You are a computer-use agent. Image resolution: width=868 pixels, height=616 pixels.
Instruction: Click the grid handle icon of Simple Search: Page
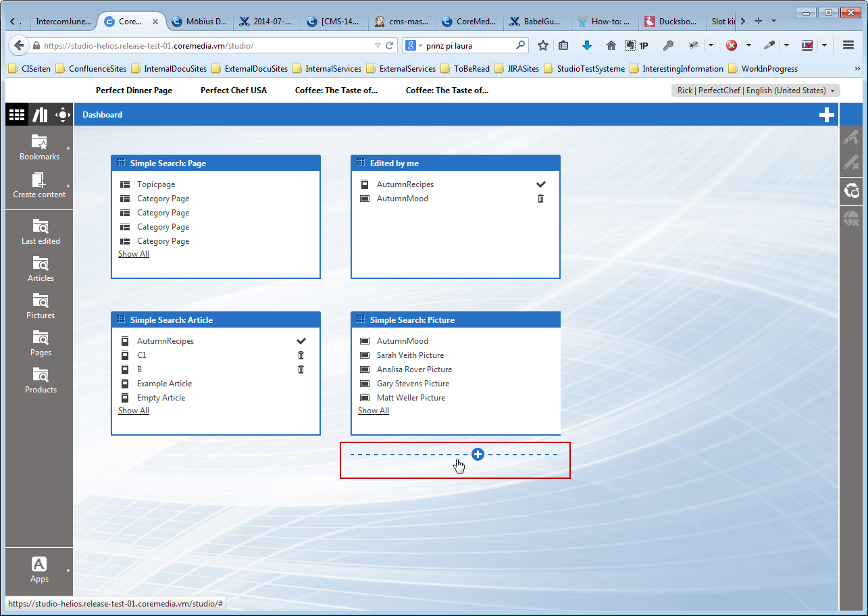[x=121, y=163]
